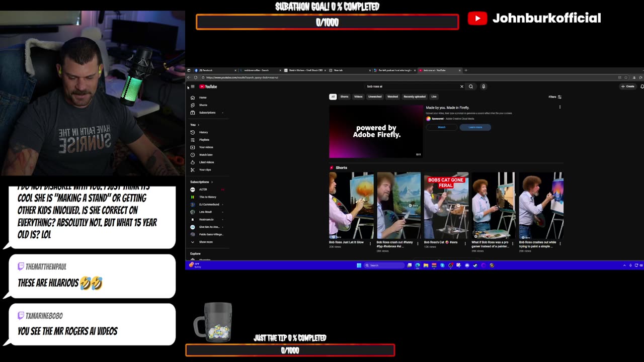
Task: Select the Live filter chip
Action: pyautogui.click(x=434, y=97)
